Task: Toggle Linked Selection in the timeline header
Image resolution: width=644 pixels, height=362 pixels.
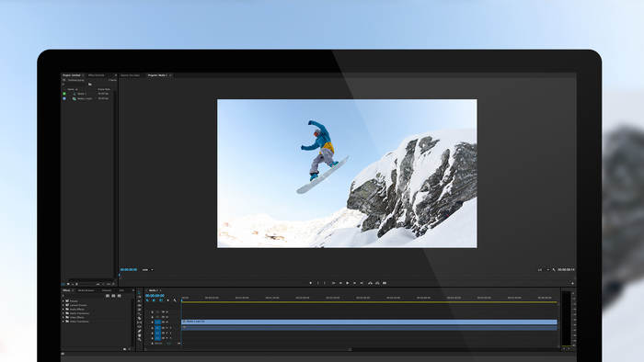Action: (161, 300)
